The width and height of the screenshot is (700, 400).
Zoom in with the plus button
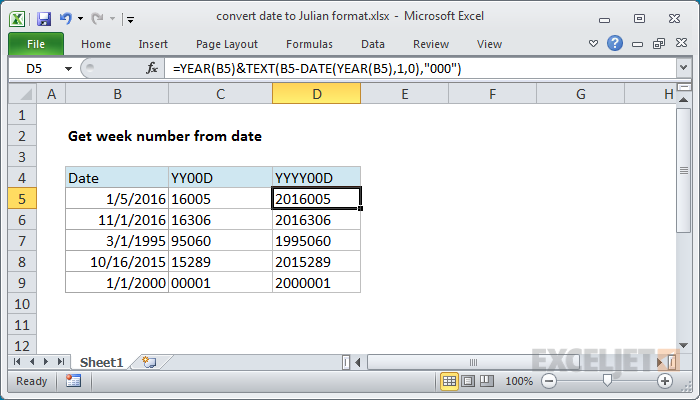[x=665, y=381]
